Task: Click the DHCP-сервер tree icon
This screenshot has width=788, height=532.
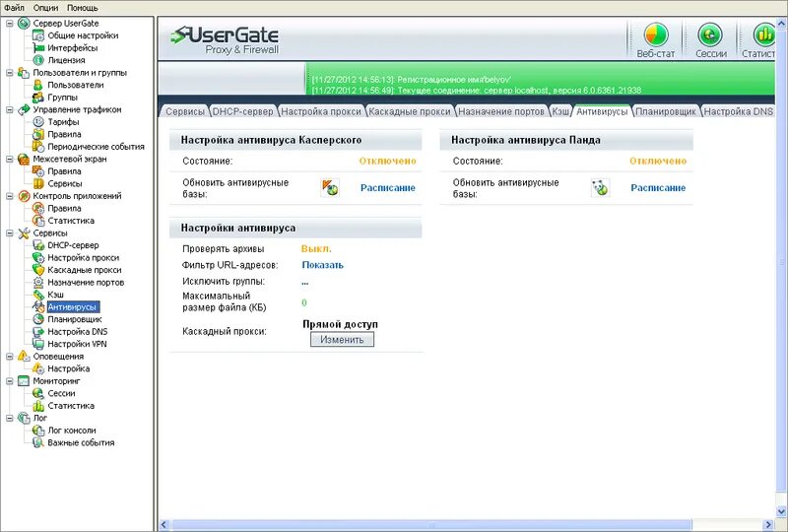Action: [x=38, y=245]
